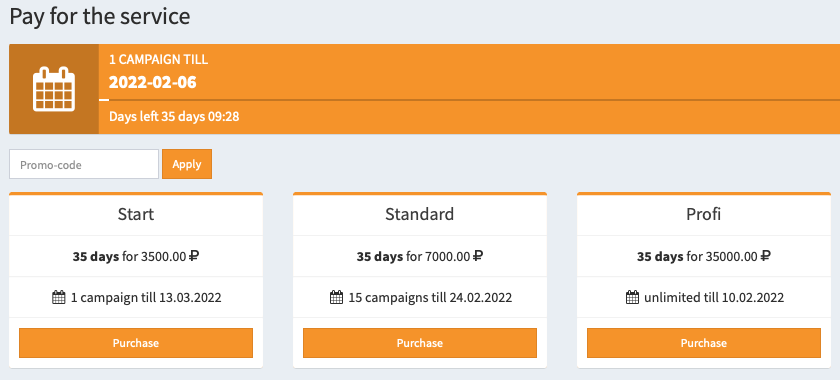Click the ruble sign after 7000.00
The height and width of the screenshot is (380, 840).
(478, 256)
